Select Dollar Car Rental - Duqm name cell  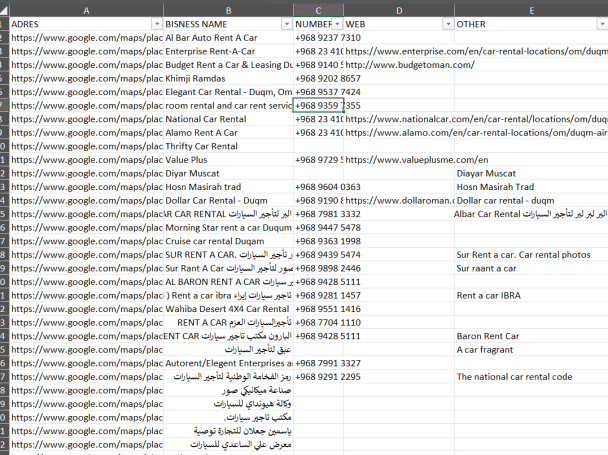[x=228, y=201]
